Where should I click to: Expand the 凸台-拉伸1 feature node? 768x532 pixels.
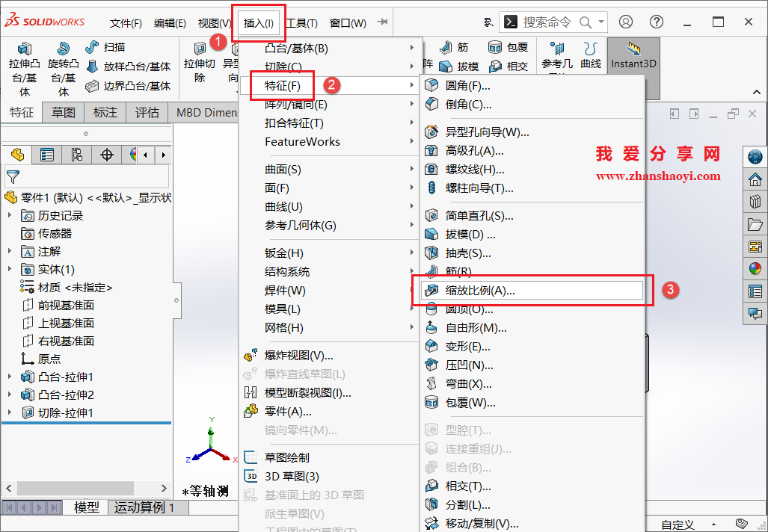pos(10,377)
